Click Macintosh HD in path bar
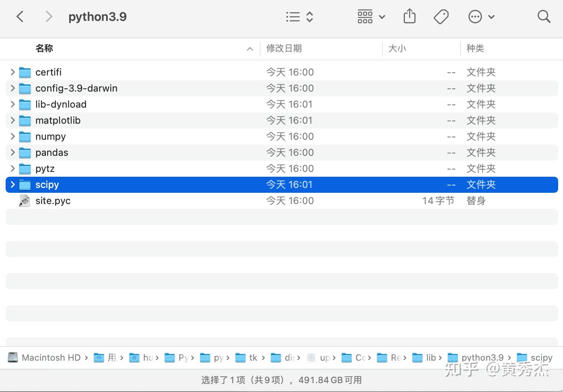The height and width of the screenshot is (392, 563). pyautogui.click(x=44, y=357)
